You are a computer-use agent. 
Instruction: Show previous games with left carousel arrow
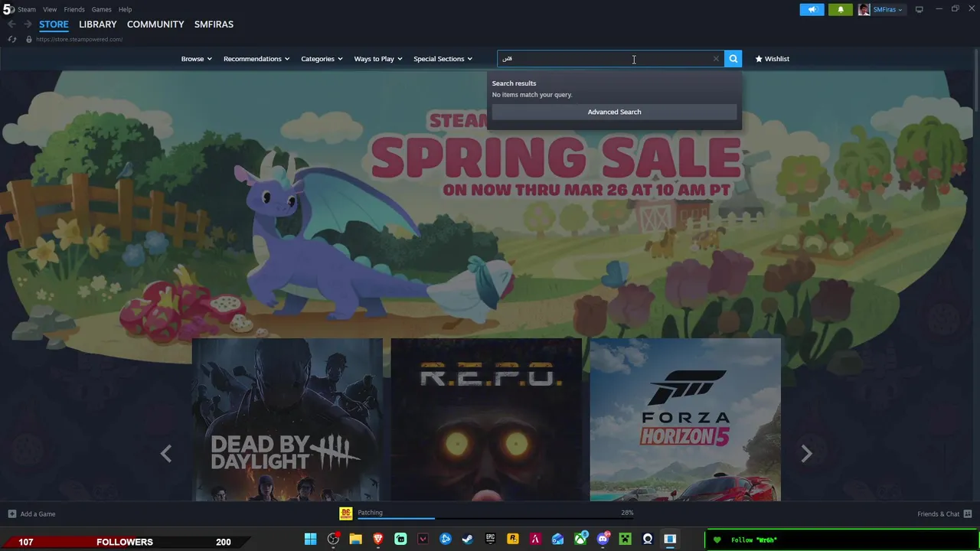pyautogui.click(x=166, y=454)
